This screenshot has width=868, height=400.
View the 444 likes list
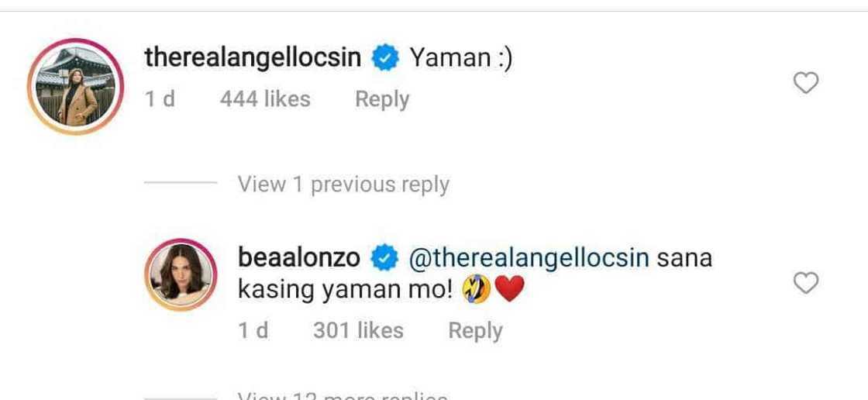click(x=265, y=99)
